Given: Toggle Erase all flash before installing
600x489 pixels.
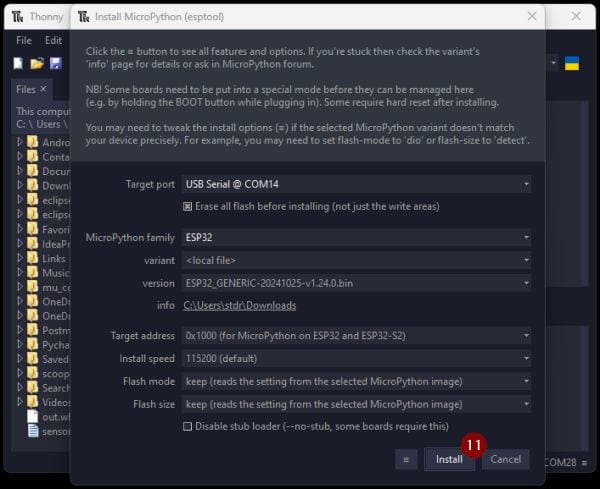Looking at the screenshot, I should tap(187, 206).
